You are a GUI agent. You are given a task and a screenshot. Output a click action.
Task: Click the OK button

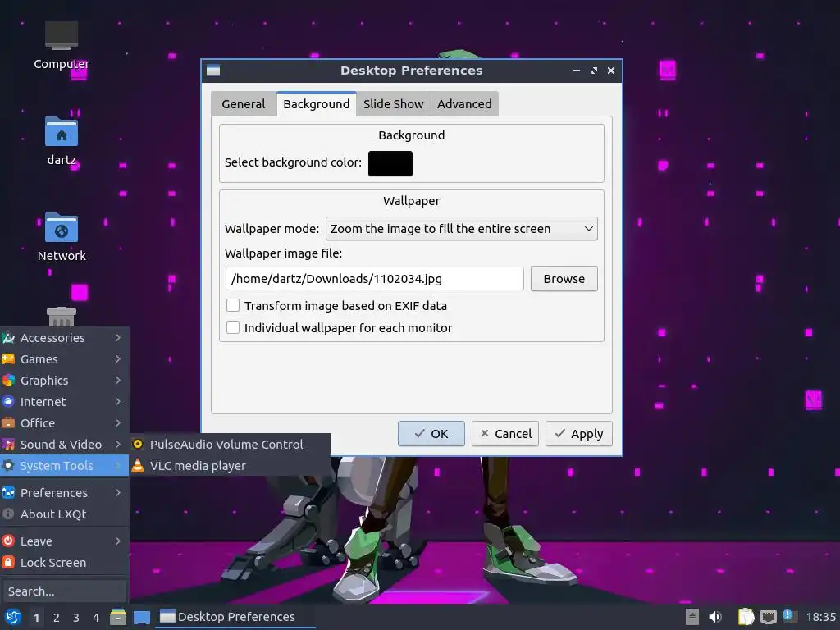[431, 433]
